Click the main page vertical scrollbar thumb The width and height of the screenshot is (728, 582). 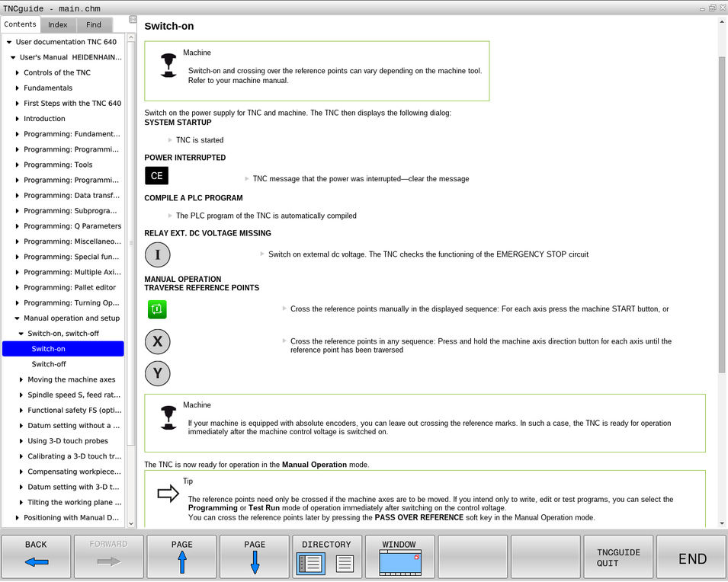coord(721,214)
